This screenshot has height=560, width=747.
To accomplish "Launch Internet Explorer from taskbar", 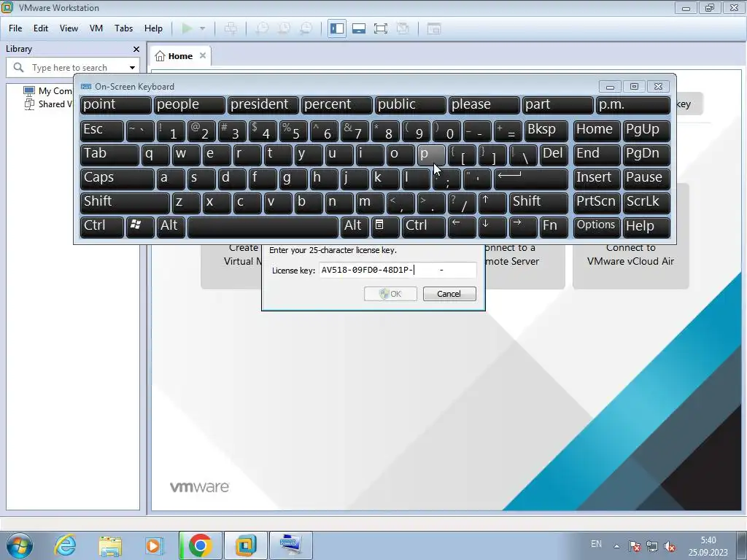I will pyautogui.click(x=65, y=545).
